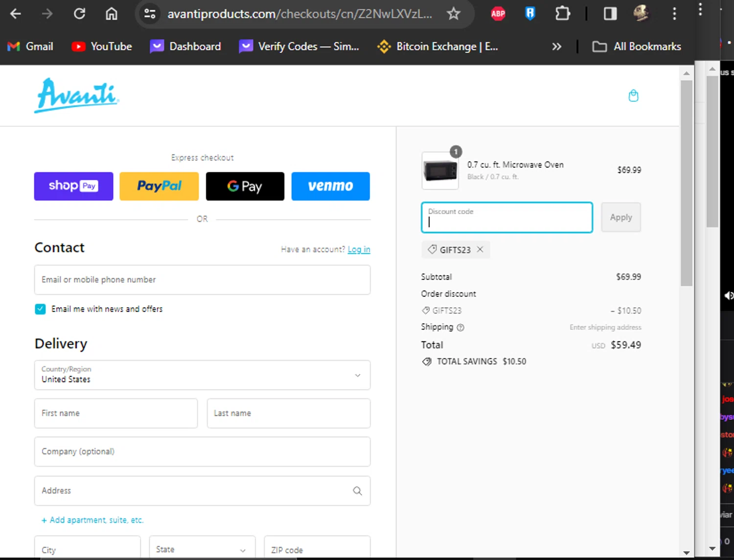Go back with browser back arrow

pos(16,14)
